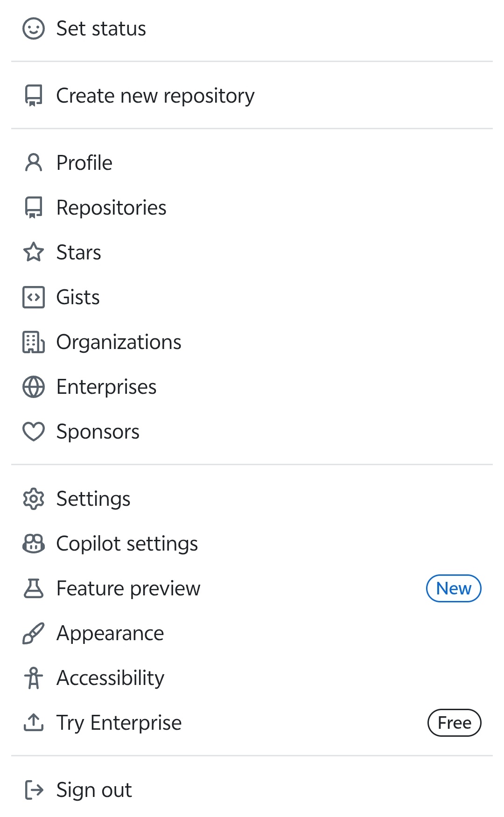Click Sign out text

[94, 790]
